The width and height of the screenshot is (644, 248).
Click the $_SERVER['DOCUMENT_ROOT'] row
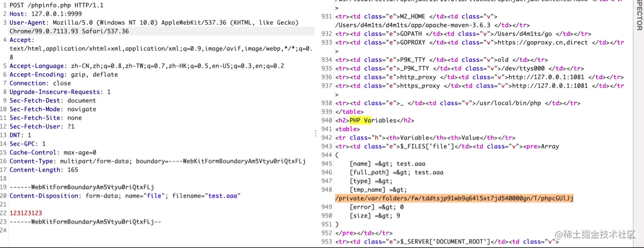click(446, 241)
